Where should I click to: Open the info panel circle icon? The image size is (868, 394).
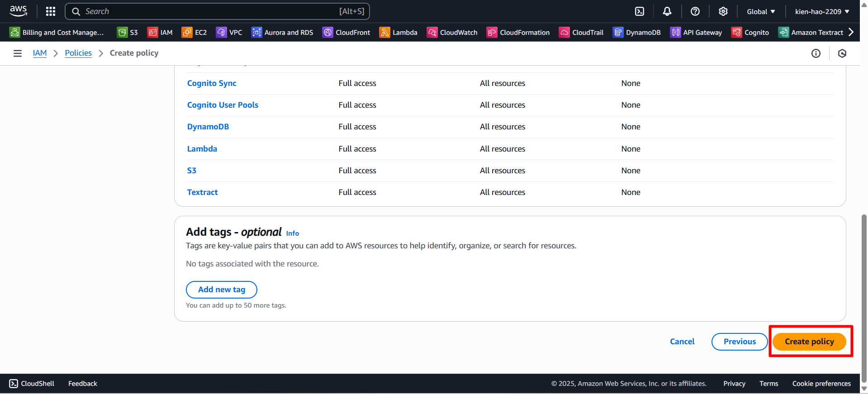pyautogui.click(x=816, y=53)
